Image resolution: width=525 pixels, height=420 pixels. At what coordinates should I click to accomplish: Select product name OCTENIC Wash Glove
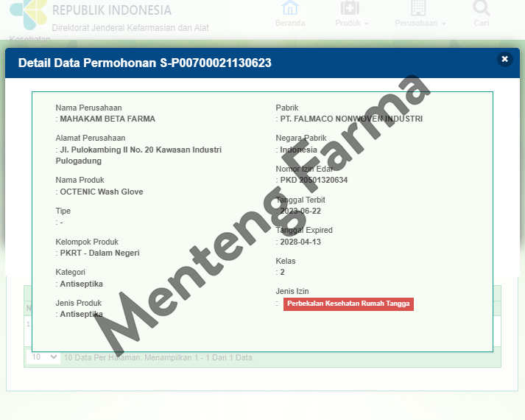(x=102, y=192)
